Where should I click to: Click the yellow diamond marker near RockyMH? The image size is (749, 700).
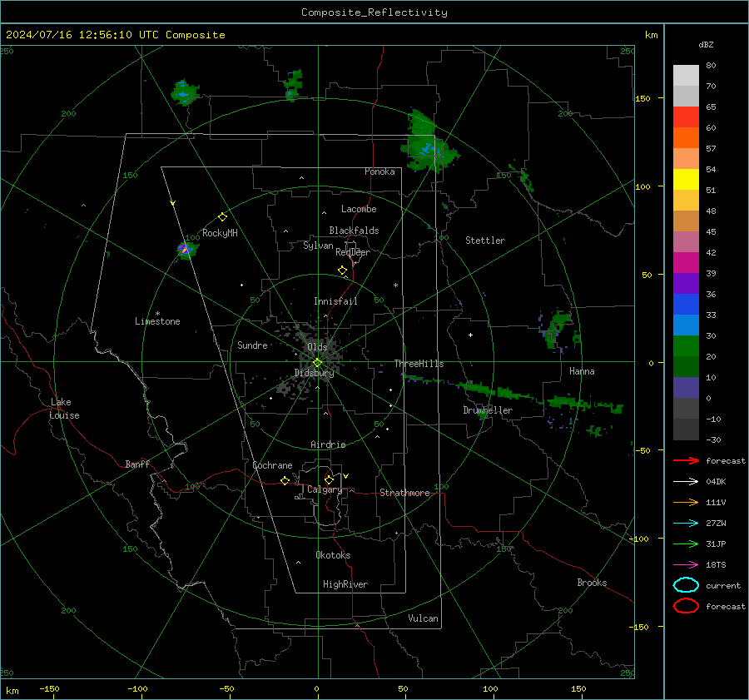pyautogui.click(x=222, y=217)
